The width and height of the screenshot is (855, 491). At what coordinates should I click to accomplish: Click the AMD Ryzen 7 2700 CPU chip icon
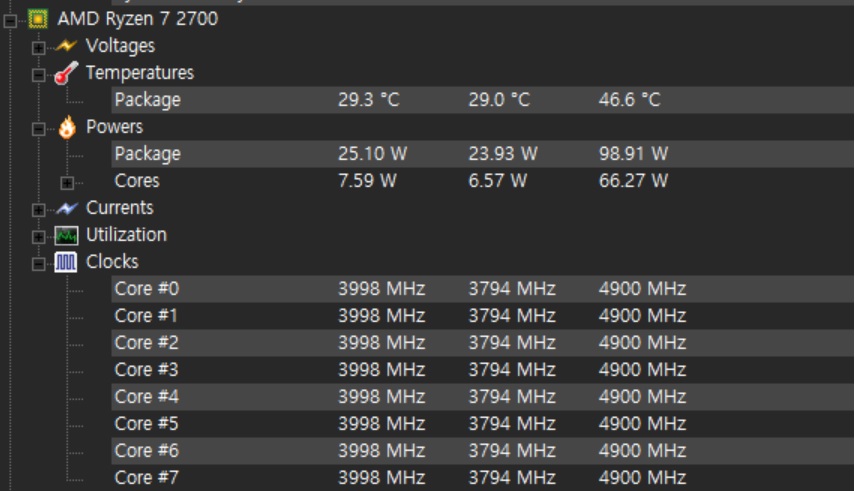tap(38, 19)
